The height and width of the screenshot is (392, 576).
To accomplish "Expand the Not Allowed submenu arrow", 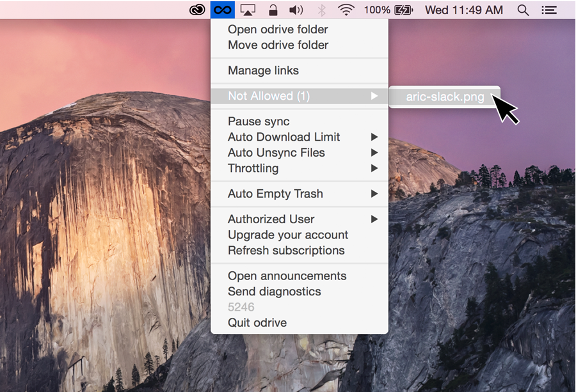I will tap(374, 96).
